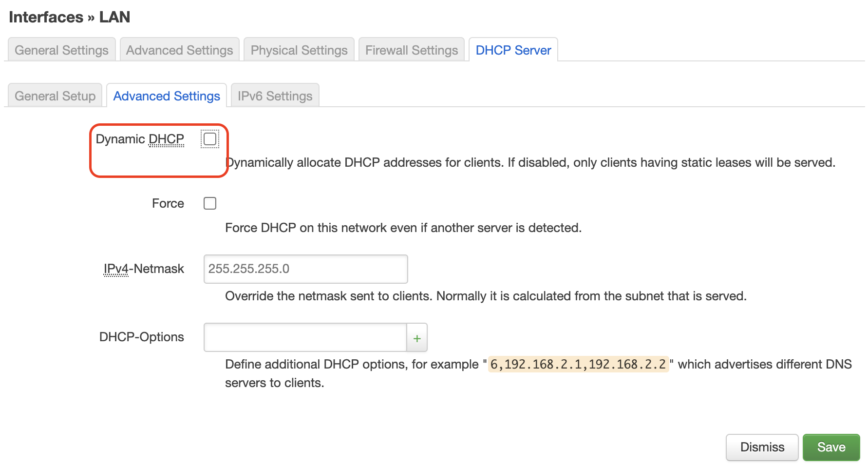The image size is (868, 467).
Task: Click the Dynamic DHCP label
Action: (140, 139)
